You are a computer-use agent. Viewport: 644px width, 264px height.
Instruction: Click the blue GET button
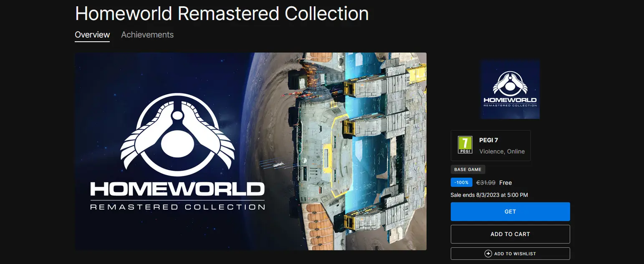pos(510,211)
